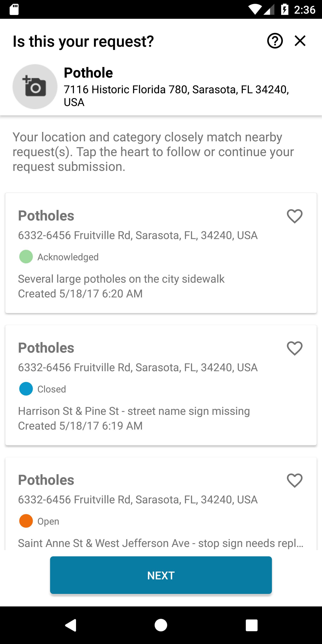This screenshot has width=322, height=644.
Task: Open the Saint Anne St stop sign request
Action: (x=161, y=503)
